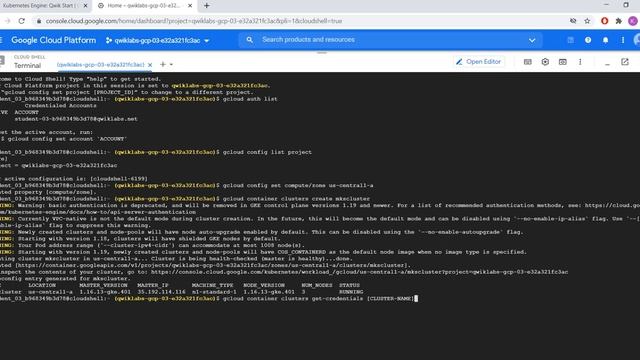Switch to Kubernetes Engine Qwik Start tab
The image size is (640, 360).
click(41, 6)
